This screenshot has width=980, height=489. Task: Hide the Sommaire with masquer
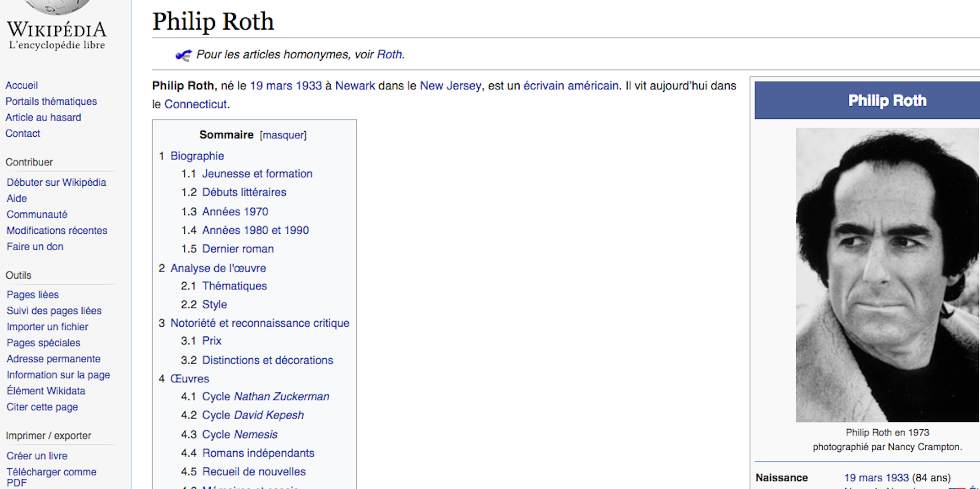pyautogui.click(x=283, y=135)
